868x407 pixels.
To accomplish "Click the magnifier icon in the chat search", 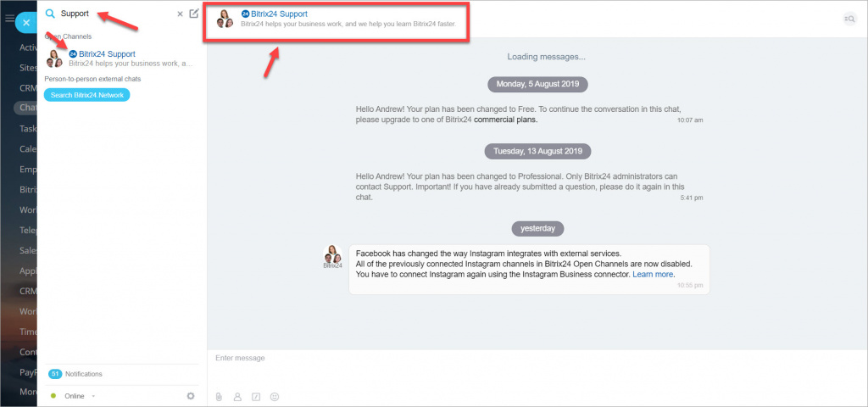I will coord(50,14).
